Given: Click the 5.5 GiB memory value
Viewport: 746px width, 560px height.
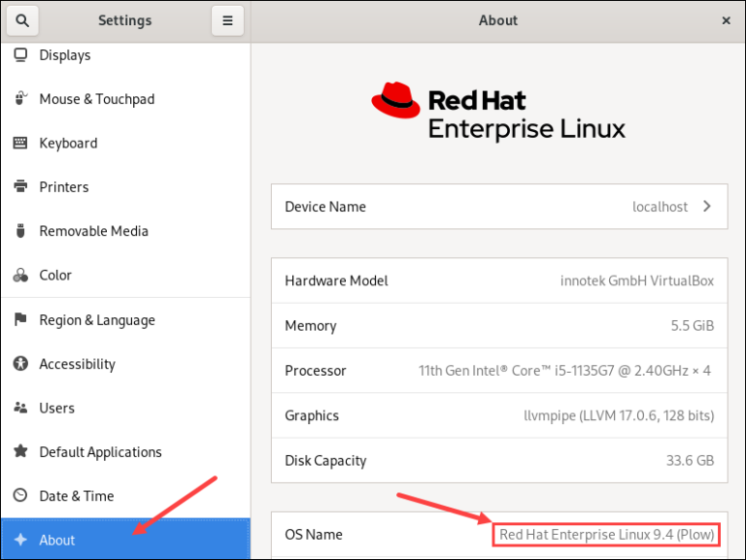Looking at the screenshot, I should pyautogui.click(x=693, y=326).
